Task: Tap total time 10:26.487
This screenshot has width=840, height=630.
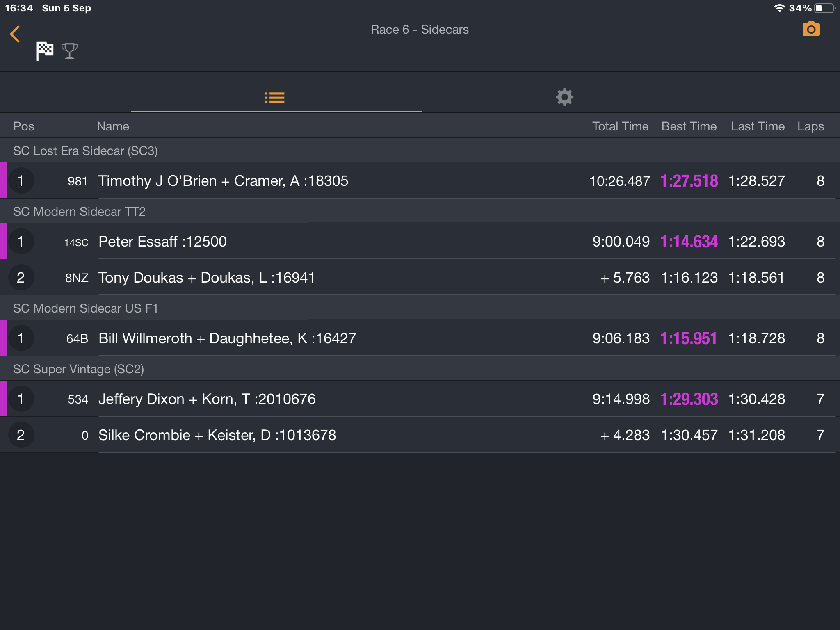Action: [619, 181]
